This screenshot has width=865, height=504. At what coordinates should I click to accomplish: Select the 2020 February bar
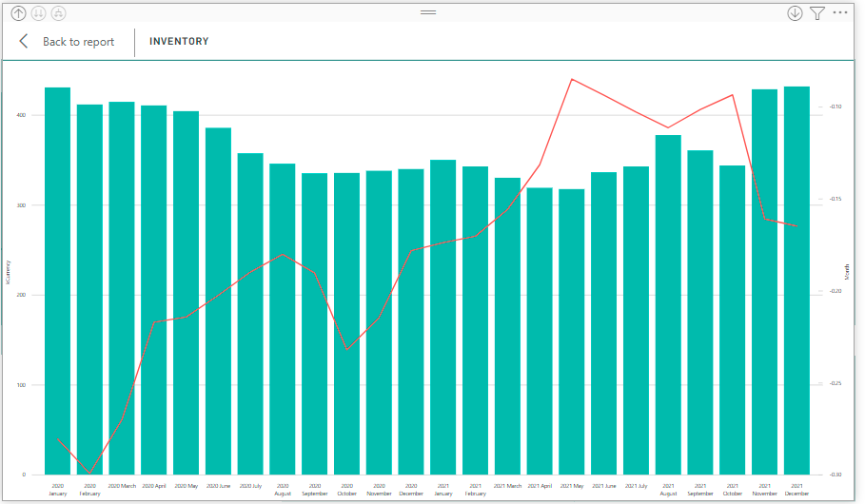pos(89,289)
